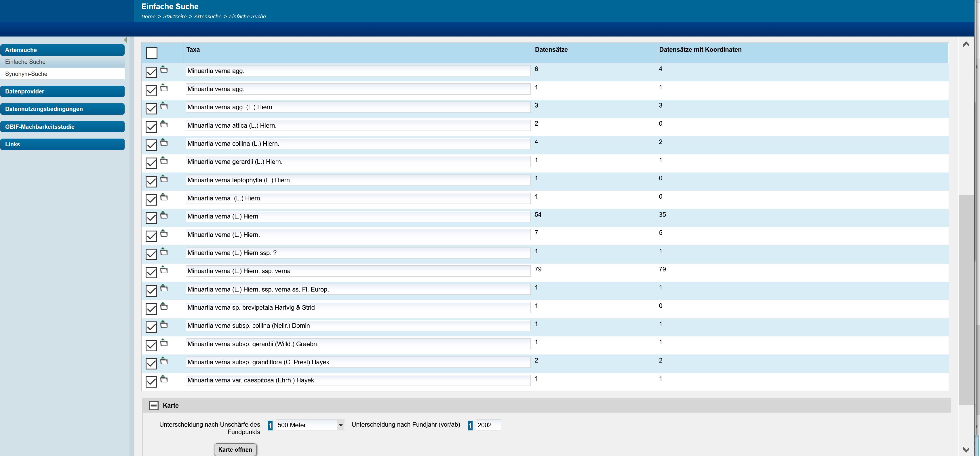Open folder icon for Minuartia verna agg. (L.) Hiern. row
The image size is (980, 456).
point(163,106)
